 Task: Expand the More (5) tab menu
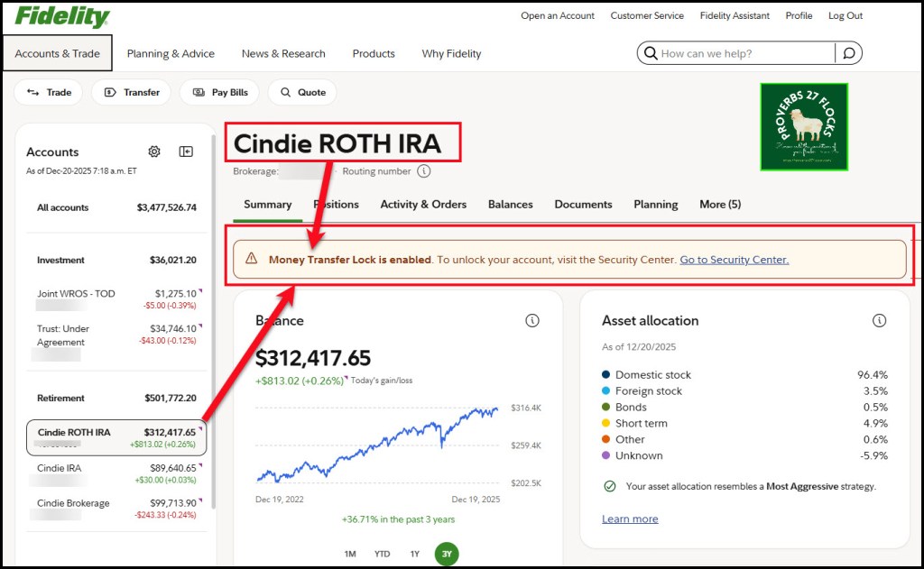tap(719, 205)
